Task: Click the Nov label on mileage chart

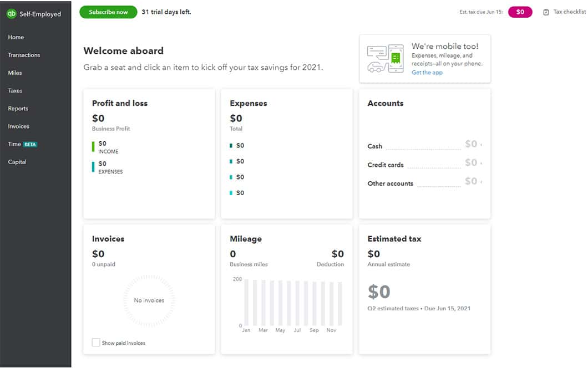Action: click(331, 330)
